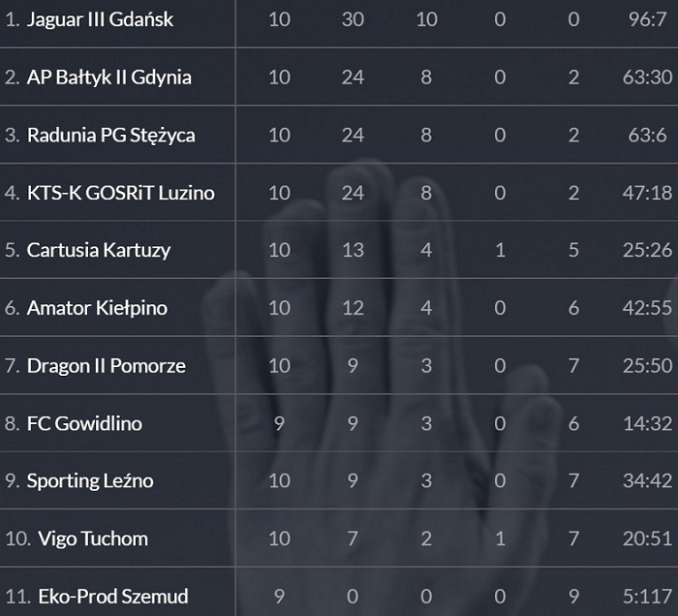
Task: Click the 42:55 goals cell for Amator
Action: [x=647, y=308]
